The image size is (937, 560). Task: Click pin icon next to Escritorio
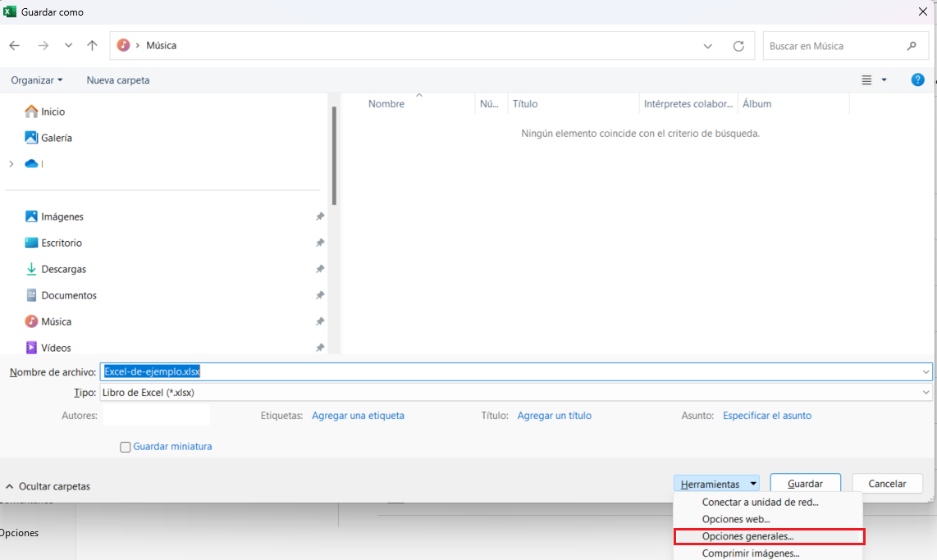[x=320, y=243]
